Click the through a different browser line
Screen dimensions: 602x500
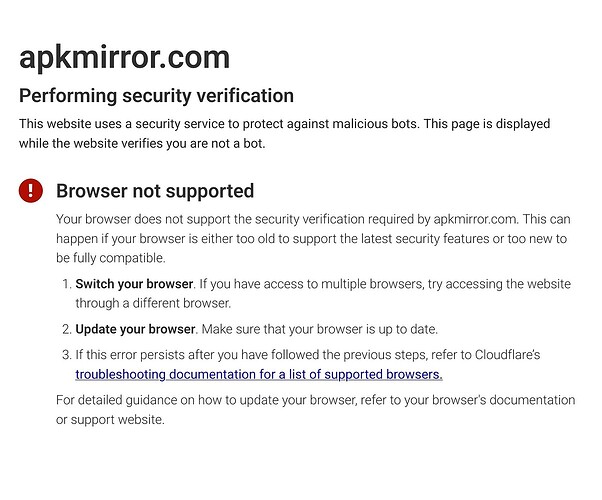[x=153, y=303]
